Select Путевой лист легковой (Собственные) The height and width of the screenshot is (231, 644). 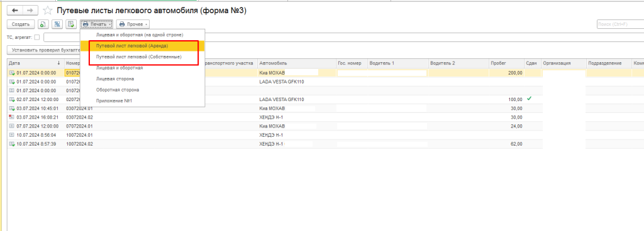pos(139,57)
